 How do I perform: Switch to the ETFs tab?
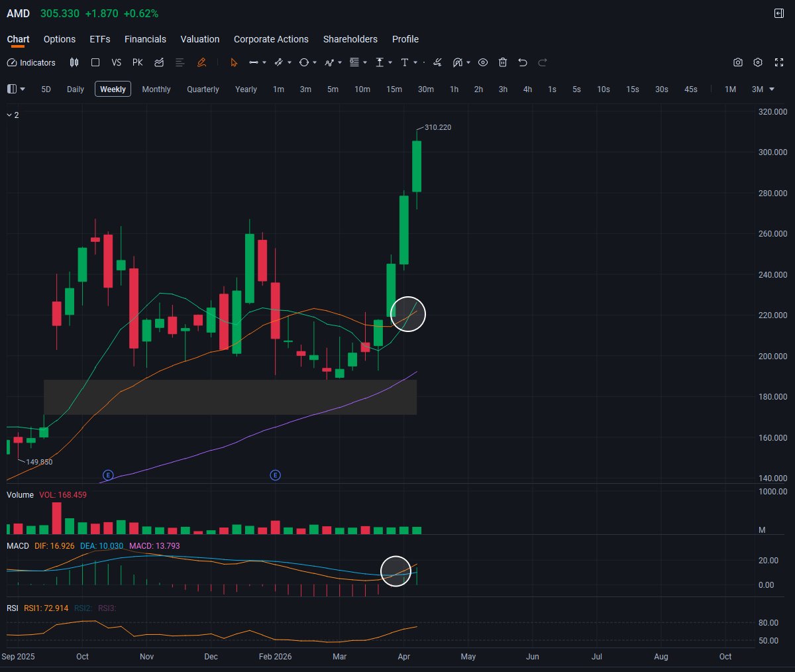point(100,39)
